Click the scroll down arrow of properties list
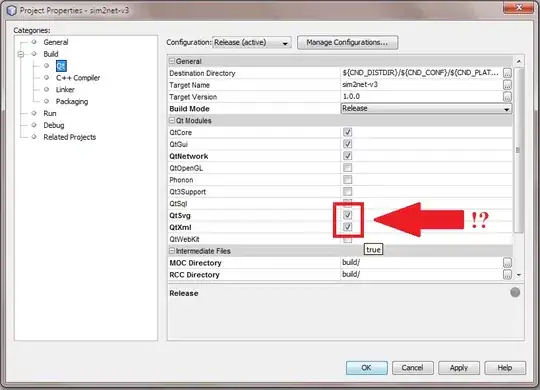 pos(519,275)
